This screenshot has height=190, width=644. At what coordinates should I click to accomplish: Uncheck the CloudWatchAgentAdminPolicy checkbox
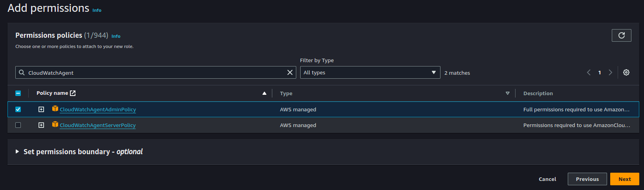[x=18, y=109]
